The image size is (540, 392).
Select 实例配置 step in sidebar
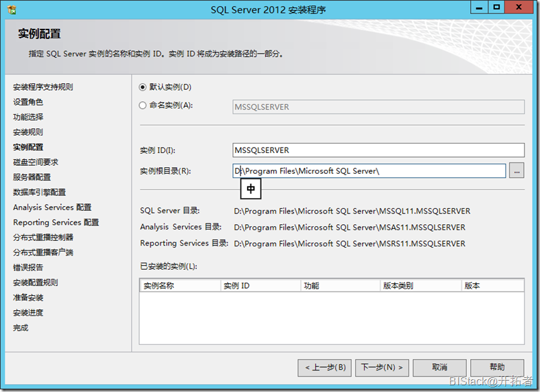[28, 147]
